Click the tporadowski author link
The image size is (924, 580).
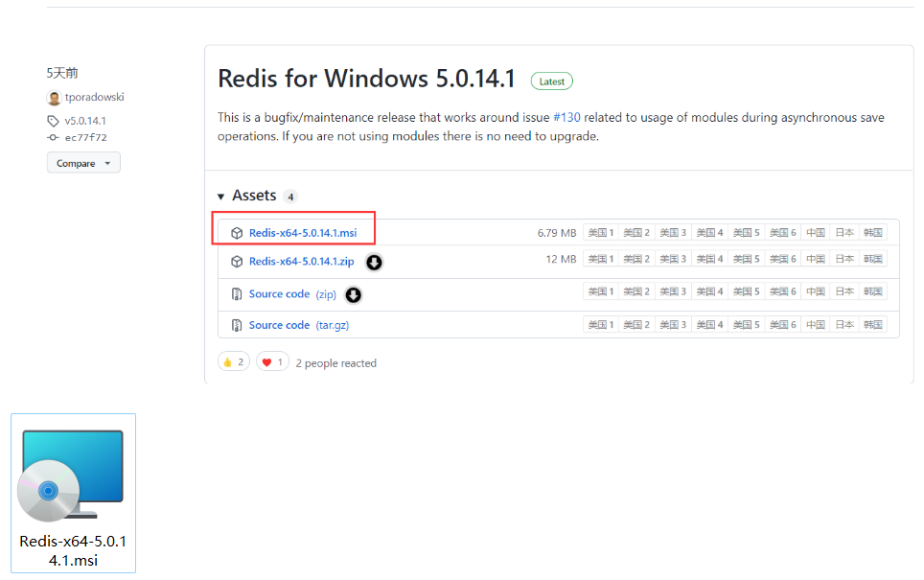[94, 98]
